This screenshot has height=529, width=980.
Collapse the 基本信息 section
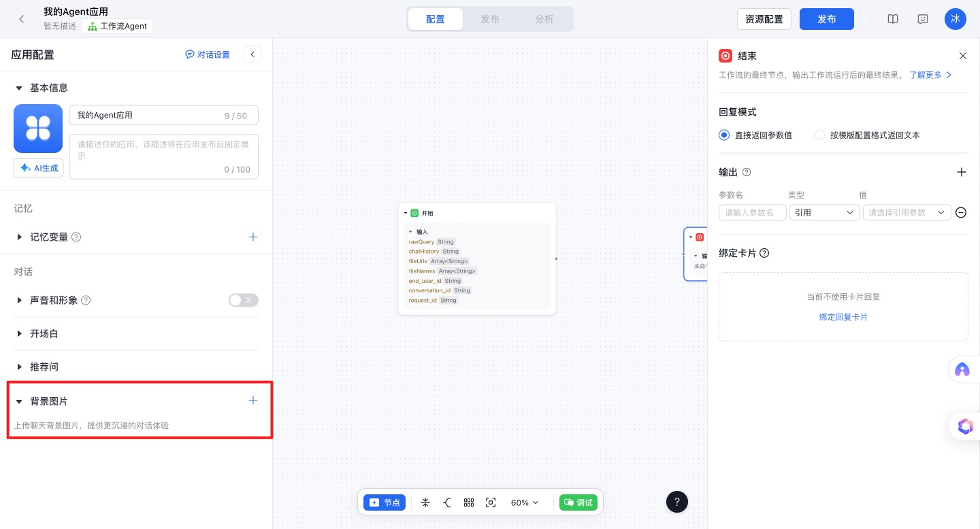(x=19, y=88)
